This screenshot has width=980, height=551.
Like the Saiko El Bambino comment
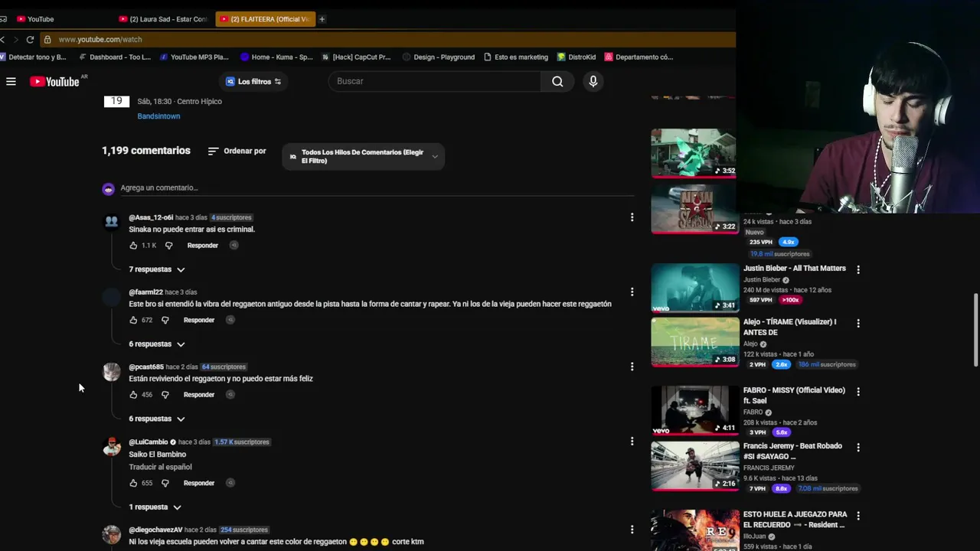click(133, 483)
